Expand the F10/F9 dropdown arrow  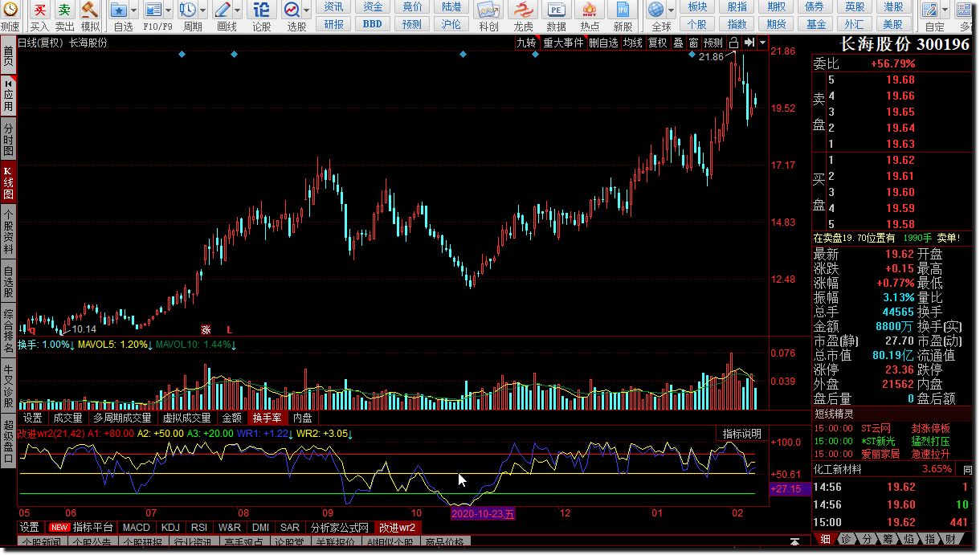click(169, 10)
